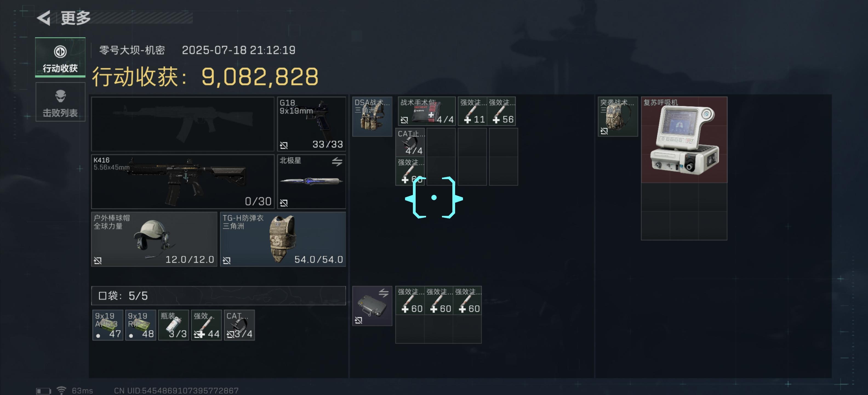This screenshot has width=868, height=395.
Task: Click the DSA战术 chest rig icon
Action: click(x=372, y=117)
